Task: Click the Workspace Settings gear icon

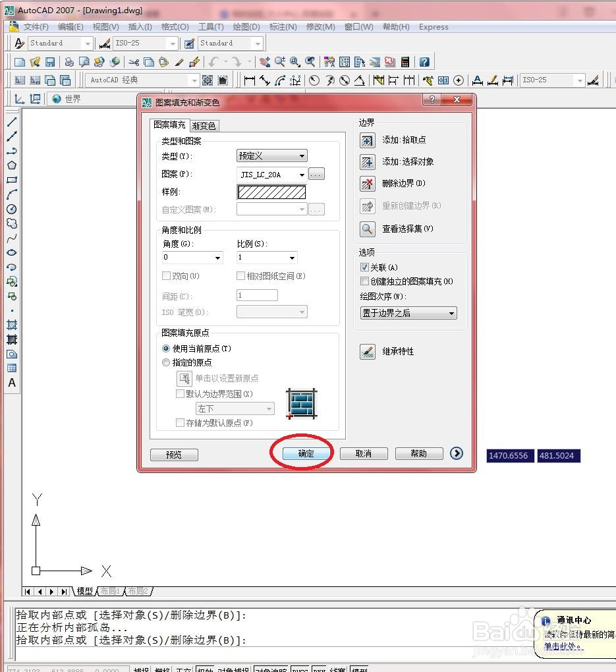Action: point(208,80)
